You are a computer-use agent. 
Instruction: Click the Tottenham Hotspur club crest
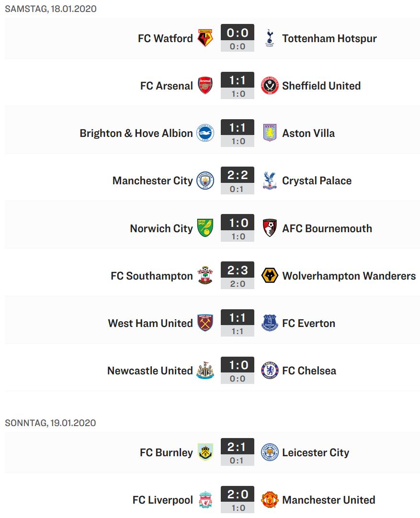point(270,38)
